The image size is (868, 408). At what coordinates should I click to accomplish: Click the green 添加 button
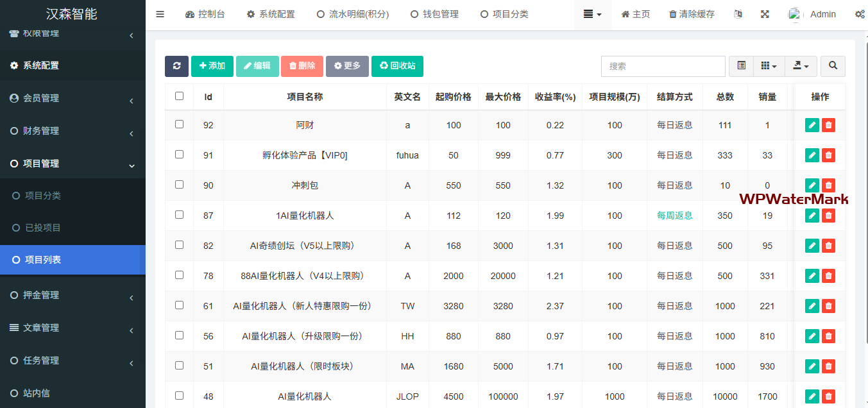click(212, 66)
